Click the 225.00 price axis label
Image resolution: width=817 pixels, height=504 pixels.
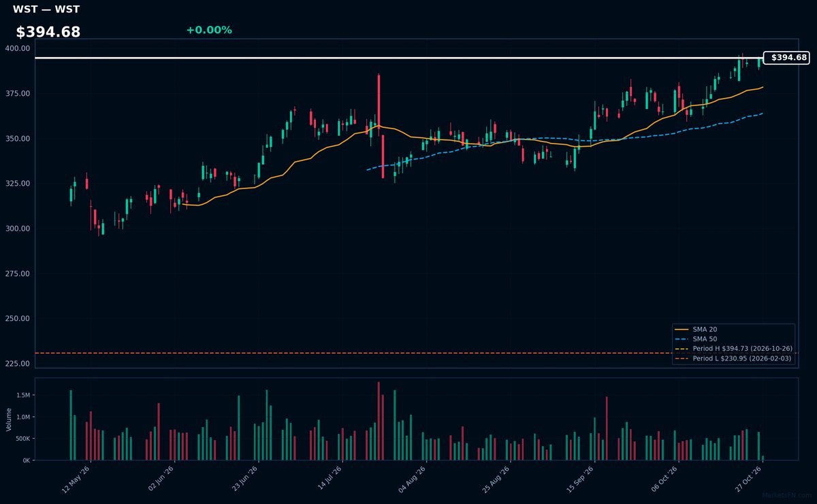(x=17, y=364)
